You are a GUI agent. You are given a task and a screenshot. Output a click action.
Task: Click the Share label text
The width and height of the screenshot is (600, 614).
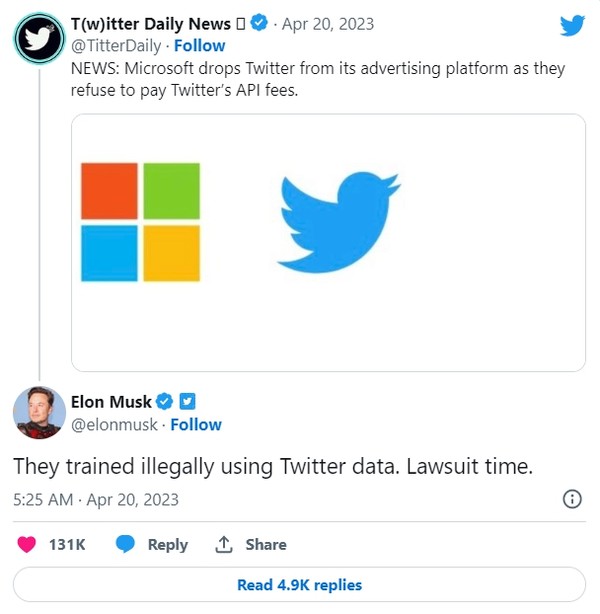point(266,544)
